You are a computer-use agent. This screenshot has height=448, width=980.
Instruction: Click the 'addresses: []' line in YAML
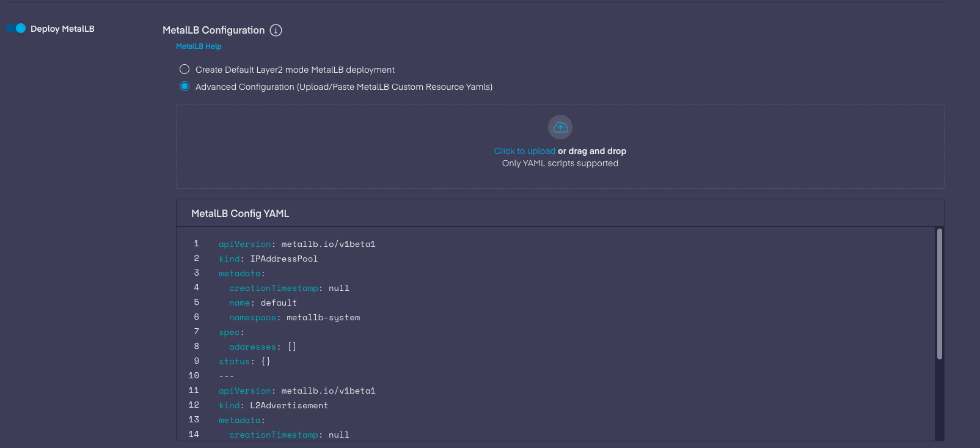pos(263,347)
